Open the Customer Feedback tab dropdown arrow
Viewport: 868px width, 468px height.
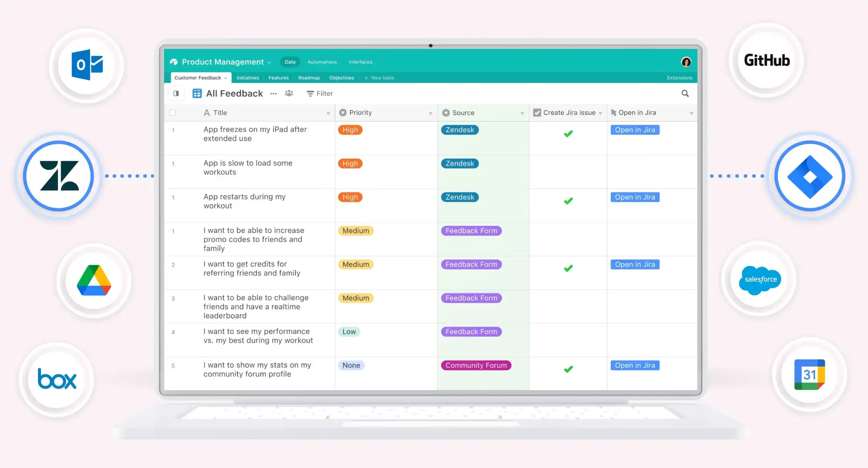point(226,78)
